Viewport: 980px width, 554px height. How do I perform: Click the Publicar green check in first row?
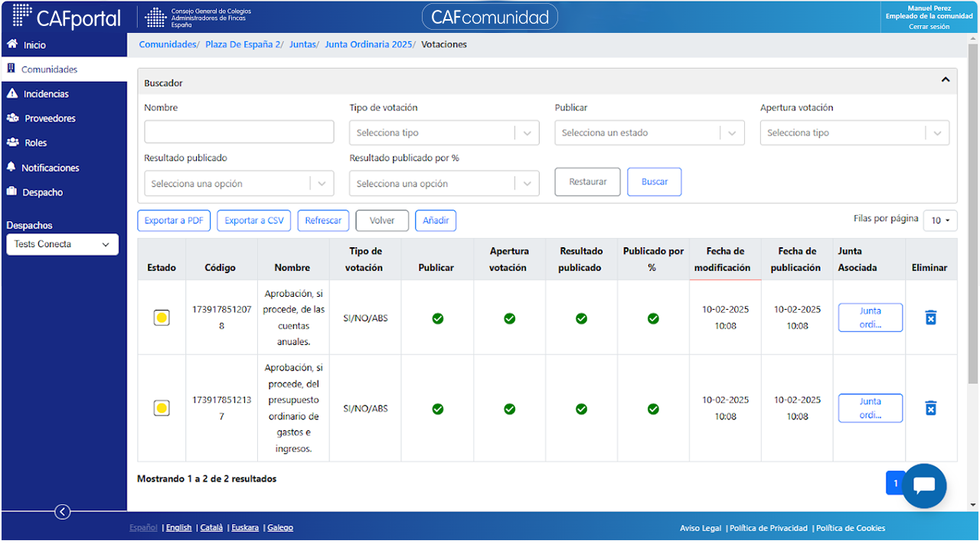pos(437,318)
